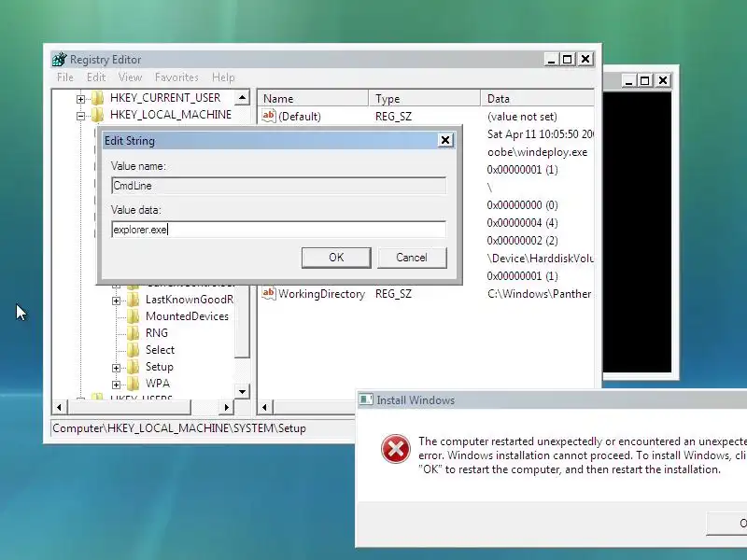
Task: Click the Registry Editor title bar icon
Action: [60, 60]
